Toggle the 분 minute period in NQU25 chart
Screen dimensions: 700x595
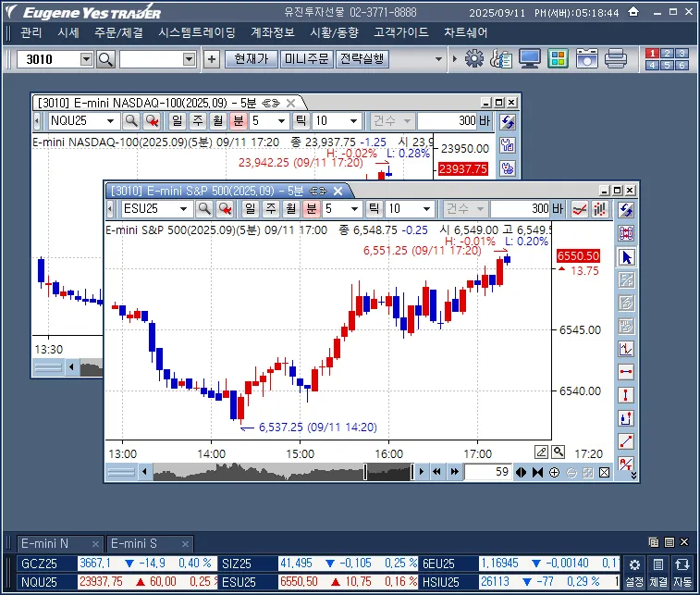239,120
